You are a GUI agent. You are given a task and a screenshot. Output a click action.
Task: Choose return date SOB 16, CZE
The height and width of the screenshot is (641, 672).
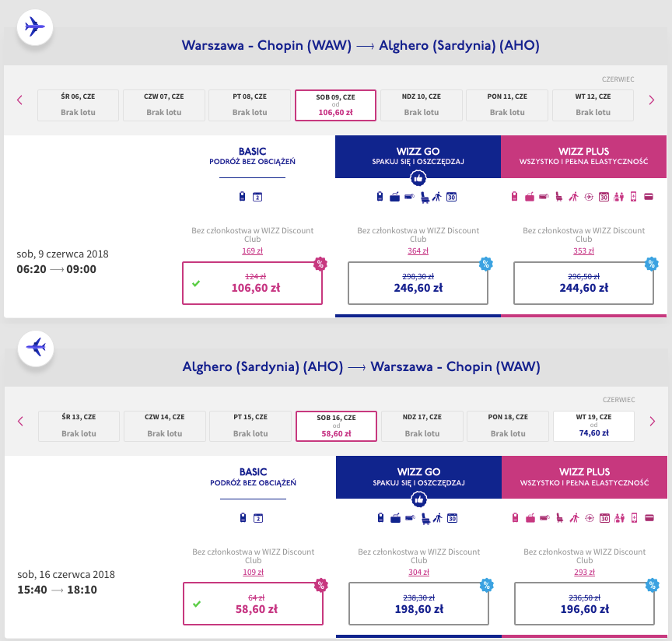coord(337,426)
